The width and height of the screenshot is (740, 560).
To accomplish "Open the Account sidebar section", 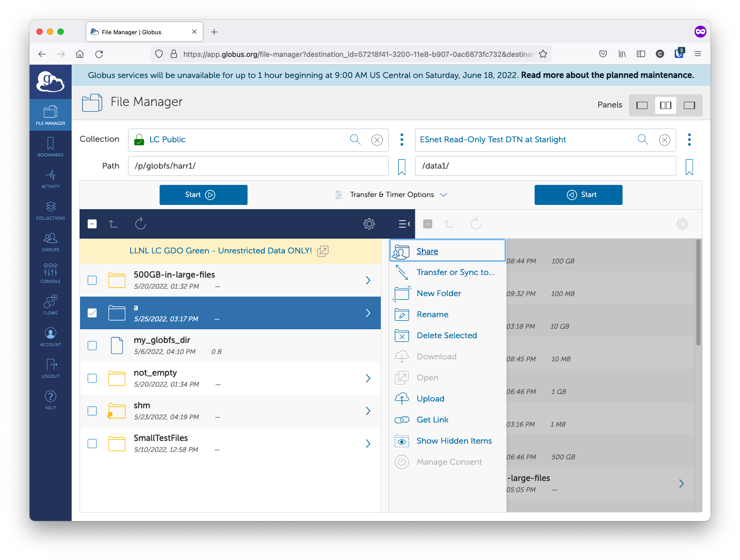I will tap(51, 337).
